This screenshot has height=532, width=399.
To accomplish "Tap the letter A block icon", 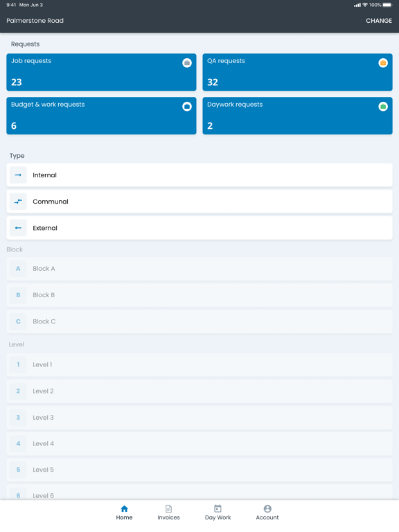I will pos(18,269).
